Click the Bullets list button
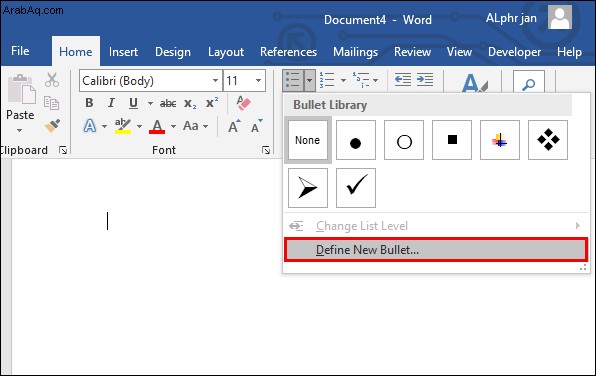Image resolution: width=596 pixels, height=376 pixels. [x=293, y=80]
